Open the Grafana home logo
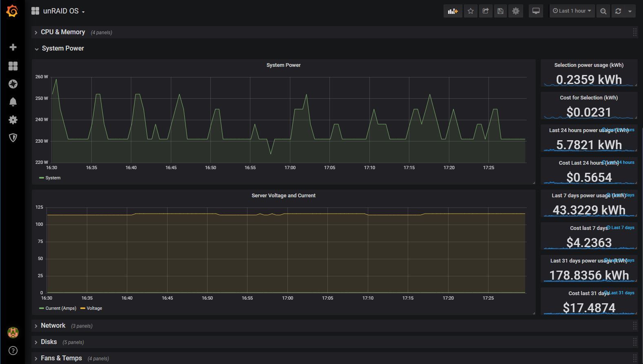 click(x=12, y=11)
